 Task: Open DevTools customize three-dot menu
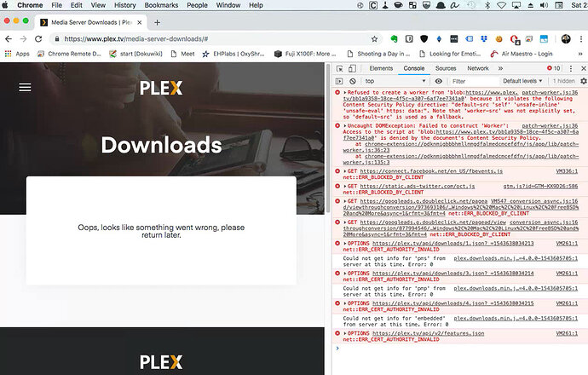[x=571, y=68]
